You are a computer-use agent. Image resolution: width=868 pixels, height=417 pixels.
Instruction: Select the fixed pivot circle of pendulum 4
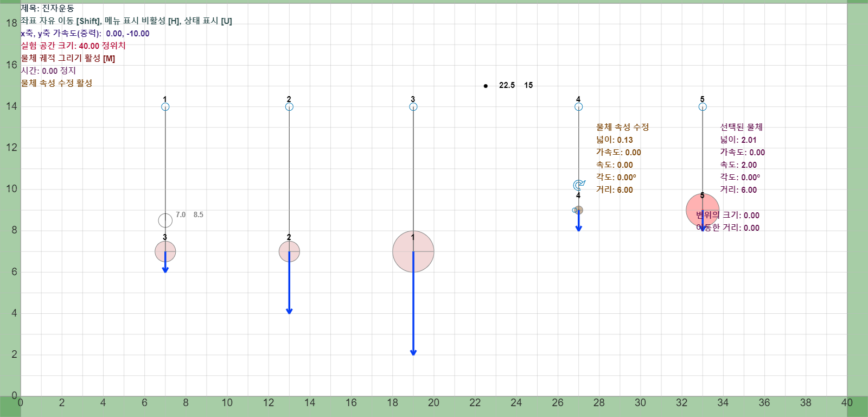pos(578,107)
